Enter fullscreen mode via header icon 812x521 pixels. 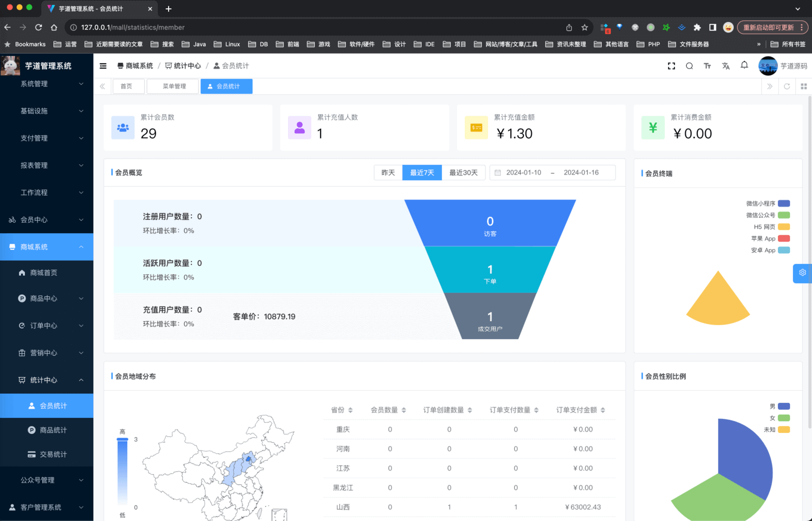671,66
